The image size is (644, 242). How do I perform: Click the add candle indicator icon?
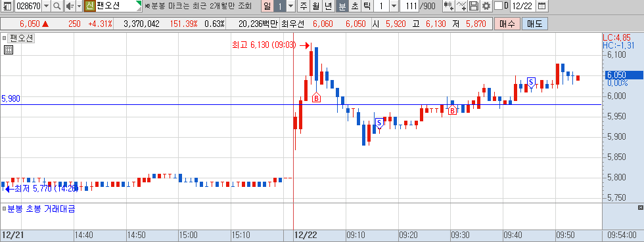tap(448, 6)
